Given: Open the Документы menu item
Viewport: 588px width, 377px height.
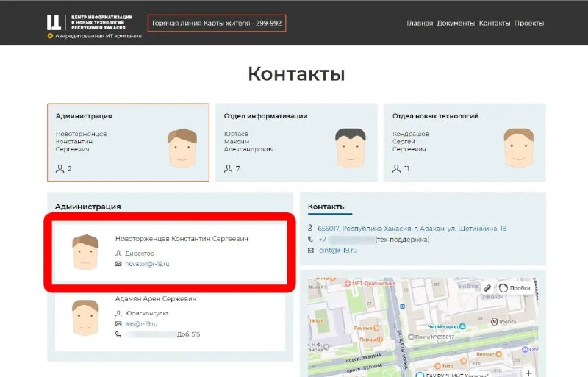Looking at the screenshot, I should (x=456, y=24).
